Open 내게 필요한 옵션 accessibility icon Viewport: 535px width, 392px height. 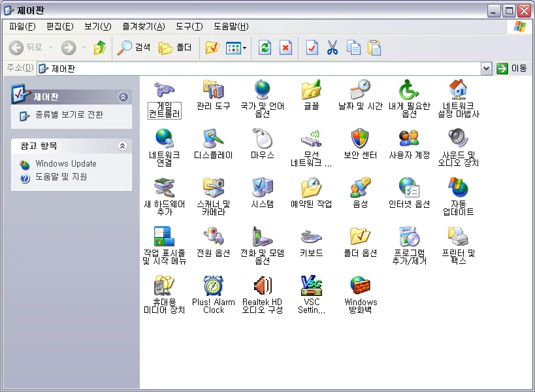(x=409, y=90)
